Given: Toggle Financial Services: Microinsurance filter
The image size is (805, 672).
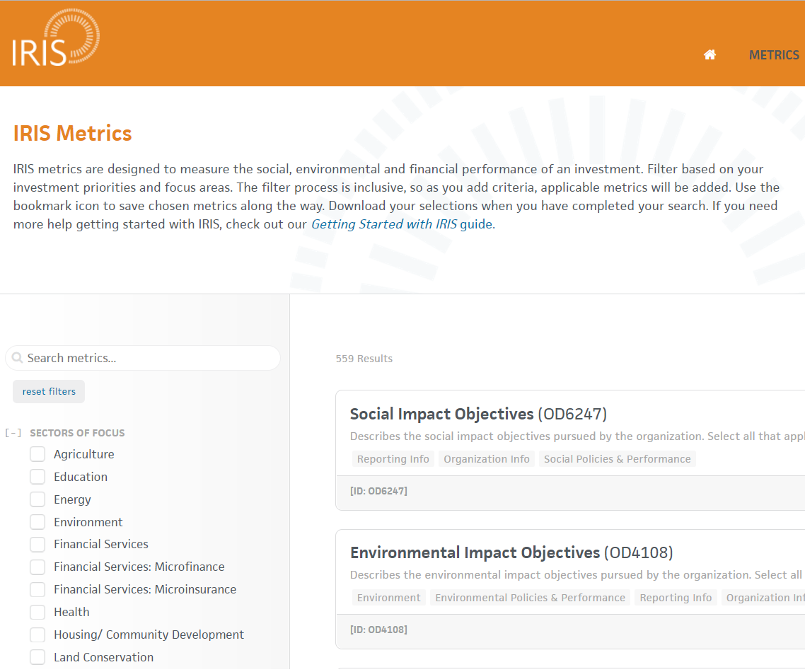Looking at the screenshot, I should [37, 589].
